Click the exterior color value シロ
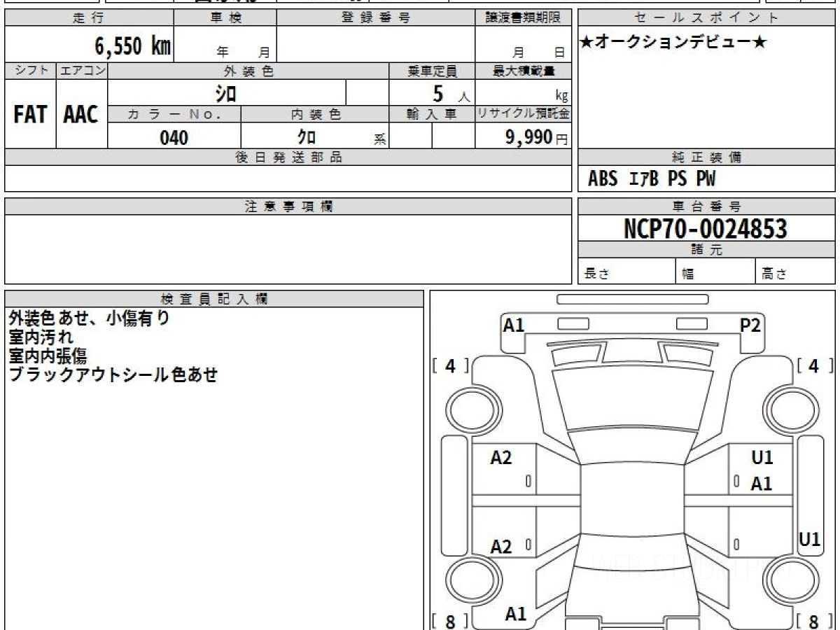 pos(226,92)
